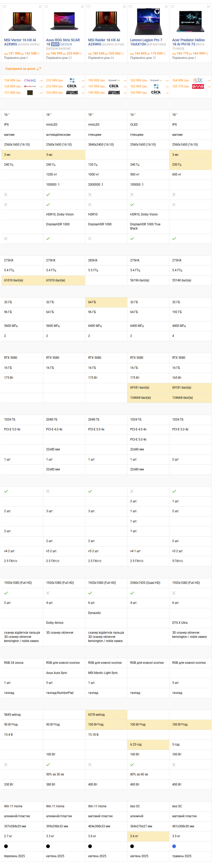The height and width of the screenshot is (868, 213).
Task: Click the 3840x2400 (16:10) resolution cell
Action: (106, 145)
